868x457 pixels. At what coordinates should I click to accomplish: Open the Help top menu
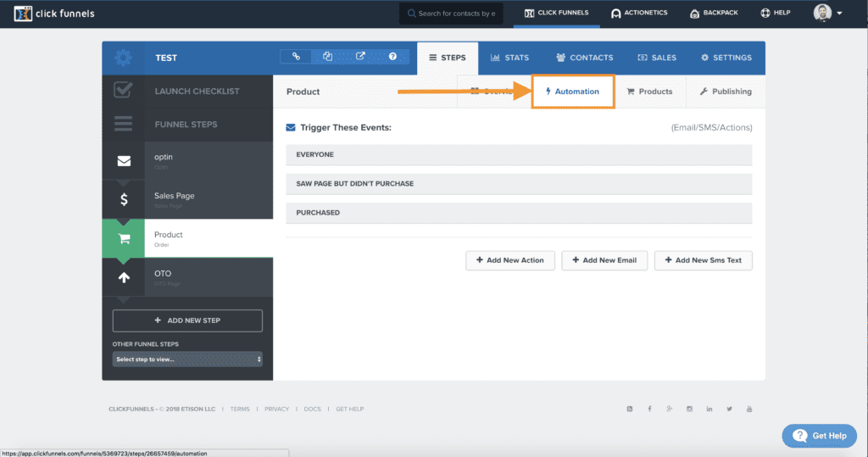[x=775, y=13]
